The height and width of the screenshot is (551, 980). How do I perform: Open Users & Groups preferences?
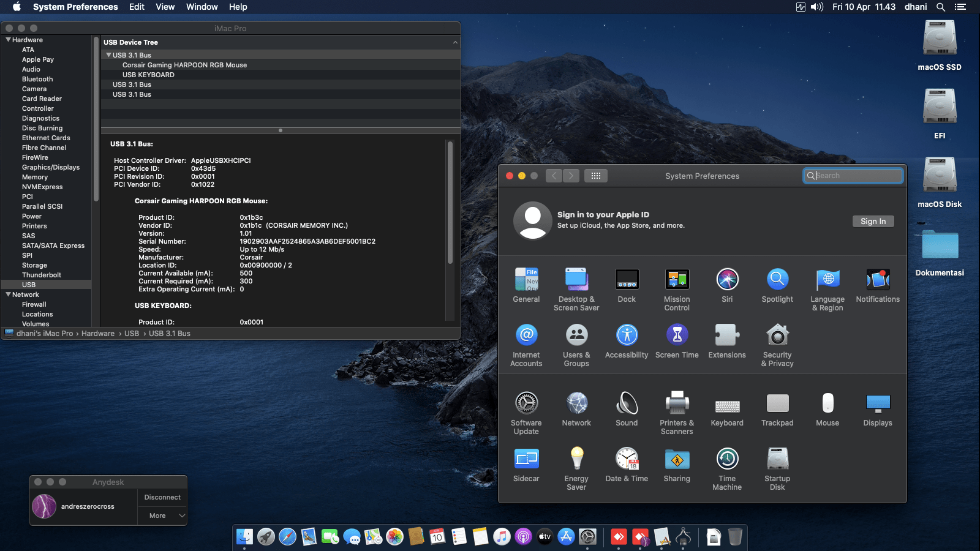(x=576, y=345)
